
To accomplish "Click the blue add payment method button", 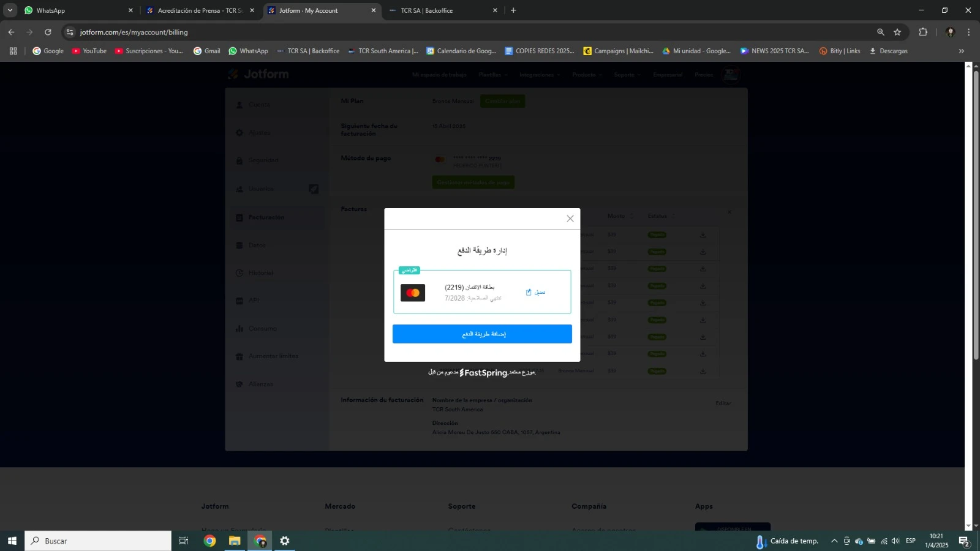I will (x=482, y=333).
